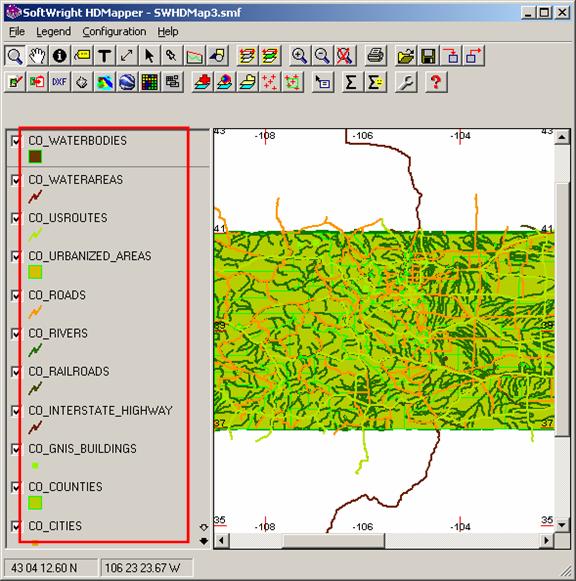Viewport: 576px width, 581px height.
Task: Uncheck the CO_CITIES layer checkbox
Action: pyautogui.click(x=16, y=526)
